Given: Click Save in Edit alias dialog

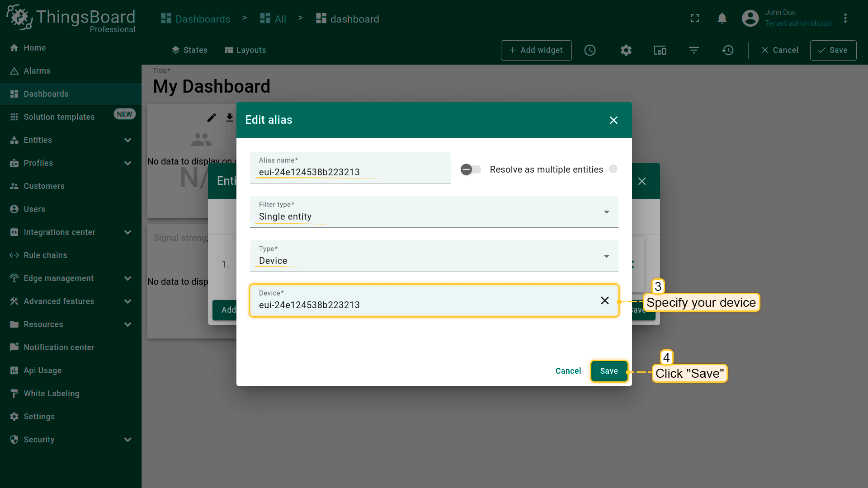Looking at the screenshot, I should pos(609,371).
